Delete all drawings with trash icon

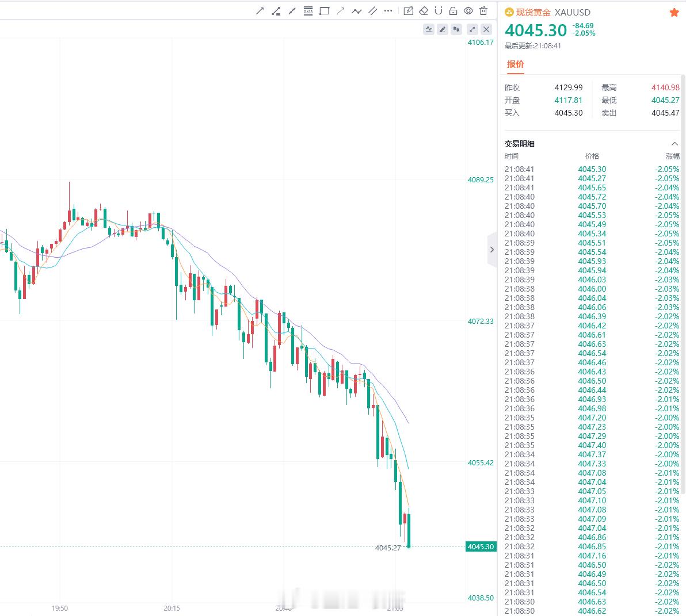(483, 11)
